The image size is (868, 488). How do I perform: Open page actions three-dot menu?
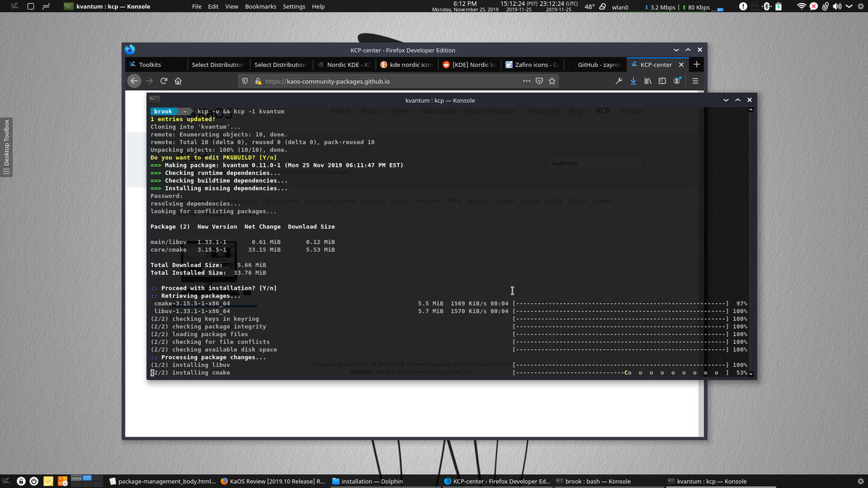point(526,81)
